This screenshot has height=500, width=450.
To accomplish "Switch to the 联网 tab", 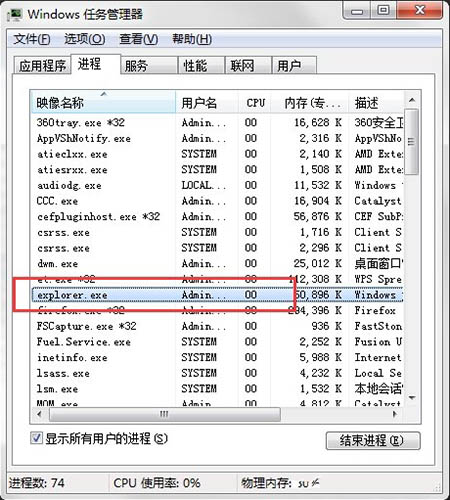I will pos(248,65).
